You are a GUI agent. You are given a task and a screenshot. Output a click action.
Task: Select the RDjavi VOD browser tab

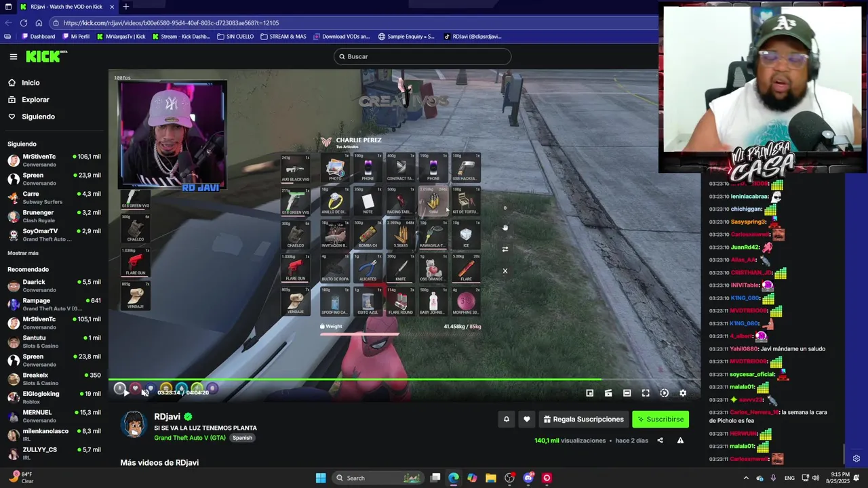66,7
